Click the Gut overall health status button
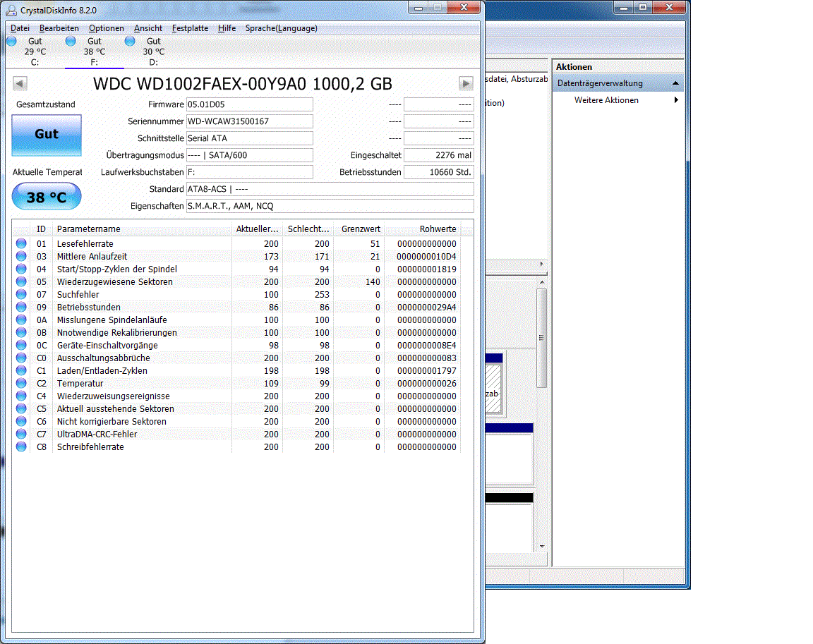 tap(47, 135)
